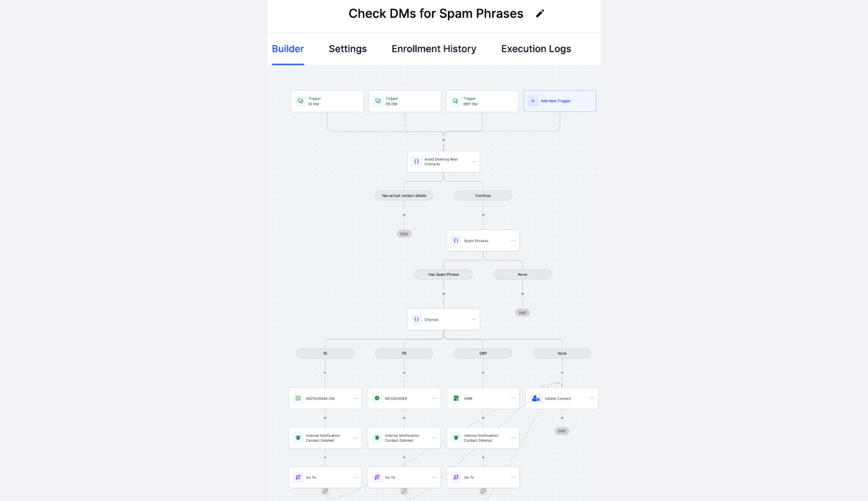Open three-dot menu on Spam Phrases node
This screenshot has width=868, height=501.
pyautogui.click(x=513, y=240)
